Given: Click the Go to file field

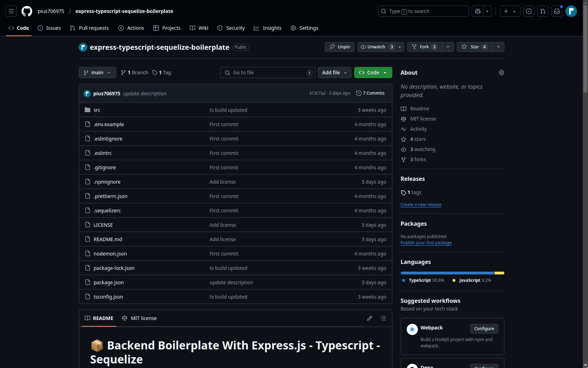Looking at the screenshot, I should click(x=267, y=73).
